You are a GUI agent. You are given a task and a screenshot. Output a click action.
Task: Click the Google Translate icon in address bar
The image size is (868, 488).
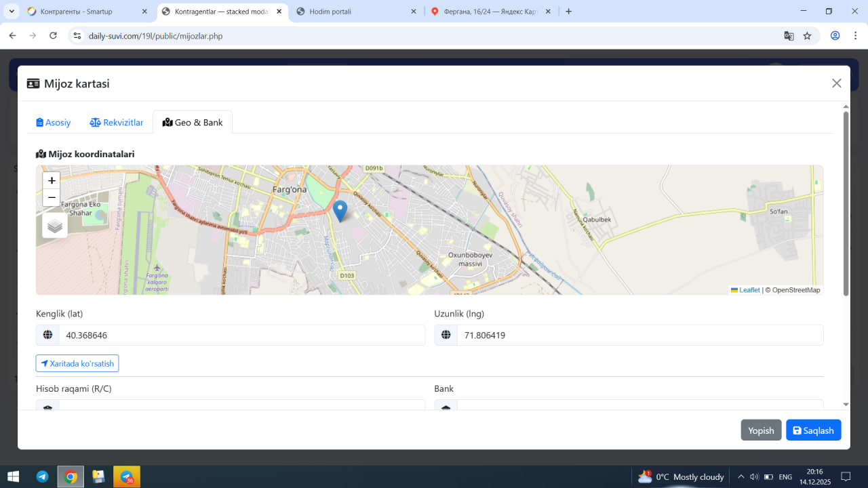789,36
